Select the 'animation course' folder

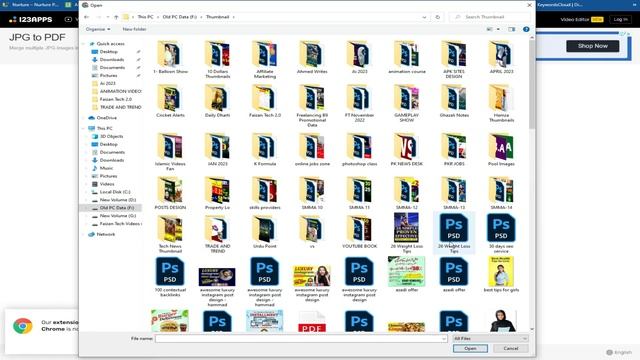click(407, 57)
